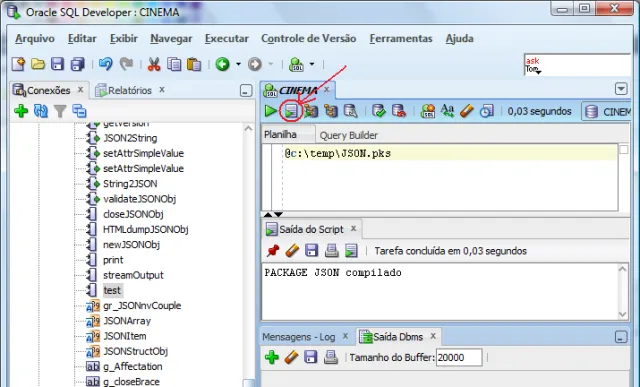
Task: Select the validateJSONObj tree node
Action: pyautogui.click(x=139, y=199)
